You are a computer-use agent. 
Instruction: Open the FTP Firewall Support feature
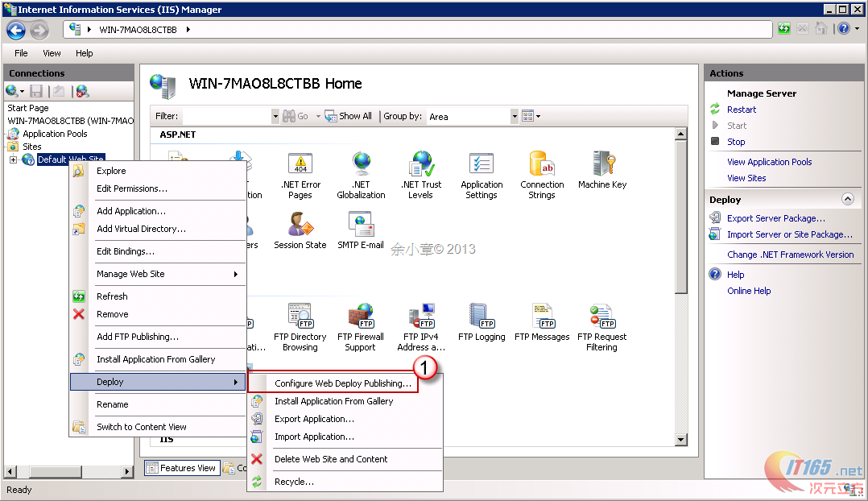coord(361,328)
